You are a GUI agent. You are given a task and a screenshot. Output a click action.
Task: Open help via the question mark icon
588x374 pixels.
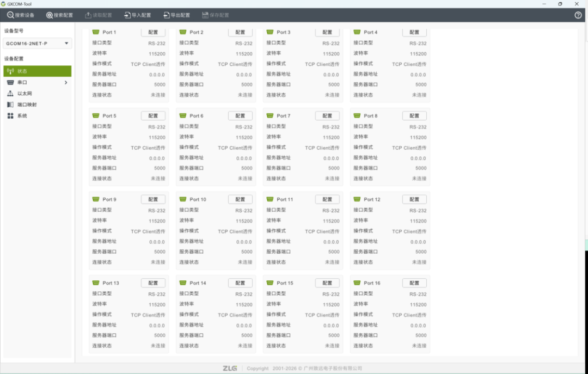[578, 15]
